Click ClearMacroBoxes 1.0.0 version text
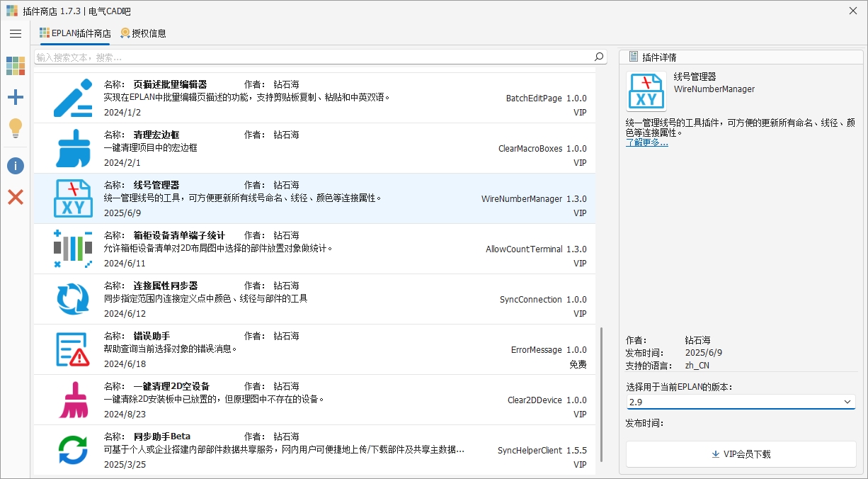The width and height of the screenshot is (868, 479). 542,149
